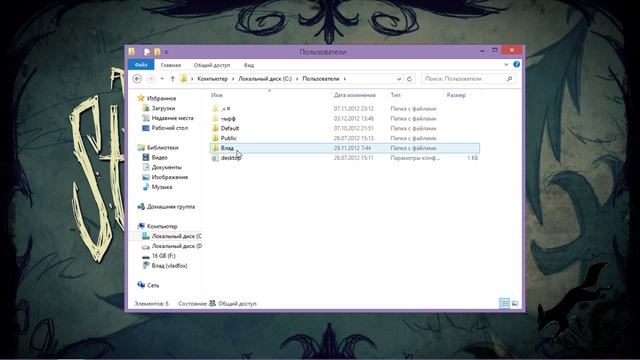Viewport: 640px width, 360px height.
Task: Select the folder dated 07.11.2012 23:12
Action: 345,109
